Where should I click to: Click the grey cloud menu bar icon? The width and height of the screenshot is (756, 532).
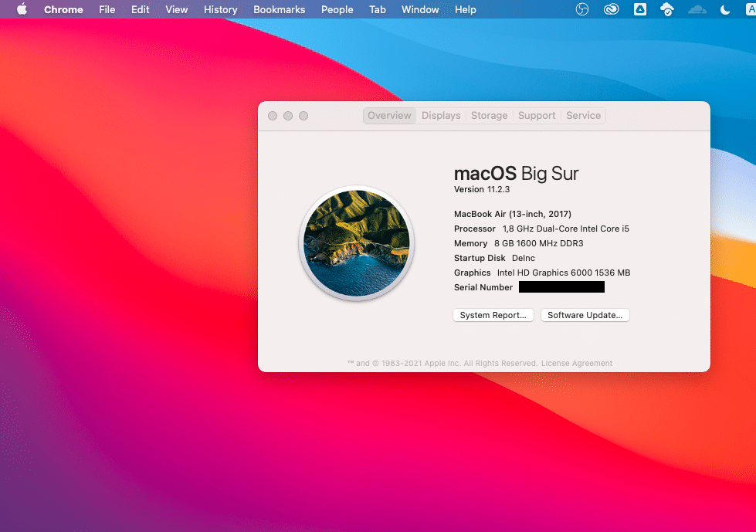pos(697,9)
